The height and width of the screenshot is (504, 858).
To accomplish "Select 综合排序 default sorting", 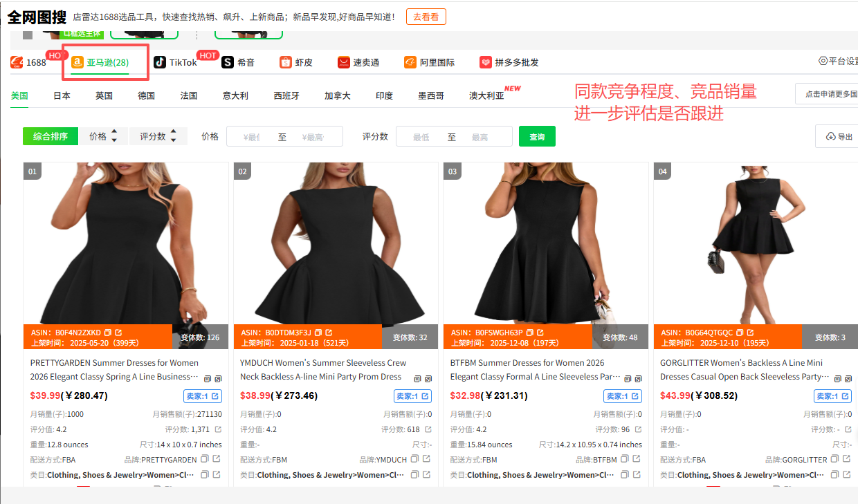I will [51, 136].
